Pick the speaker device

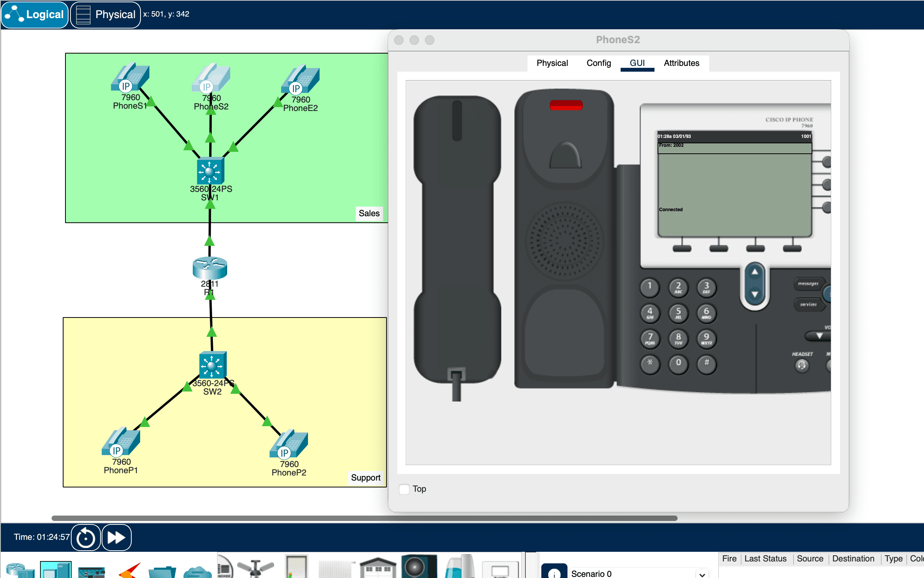(x=419, y=566)
